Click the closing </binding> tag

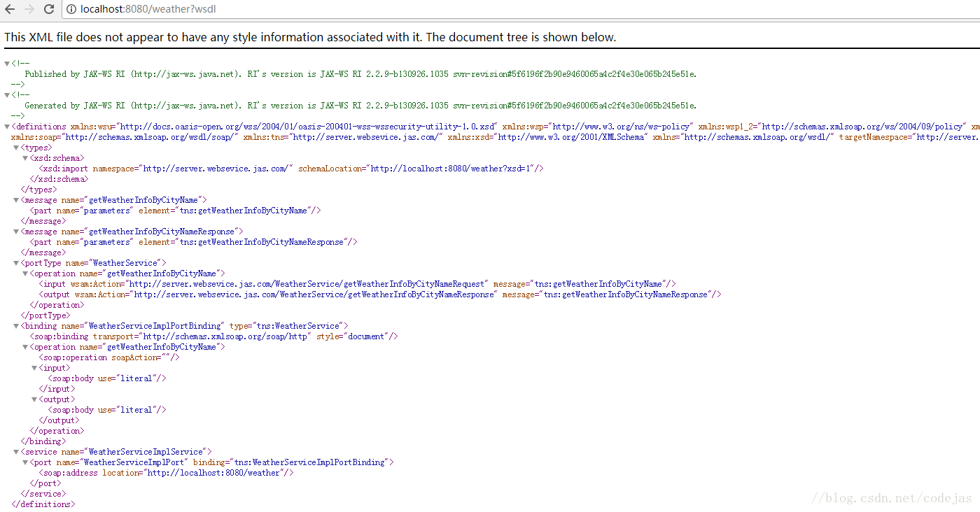pyautogui.click(x=43, y=441)
